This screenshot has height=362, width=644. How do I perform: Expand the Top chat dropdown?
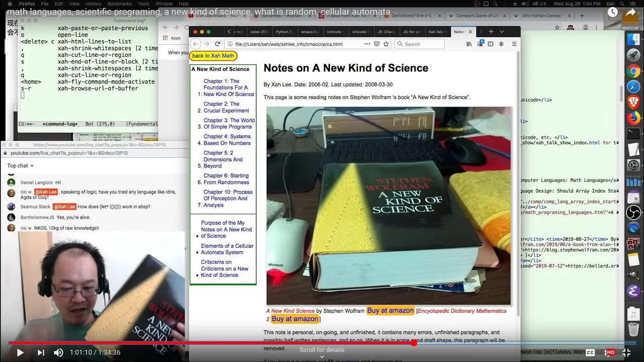click(x=21, y=165)
